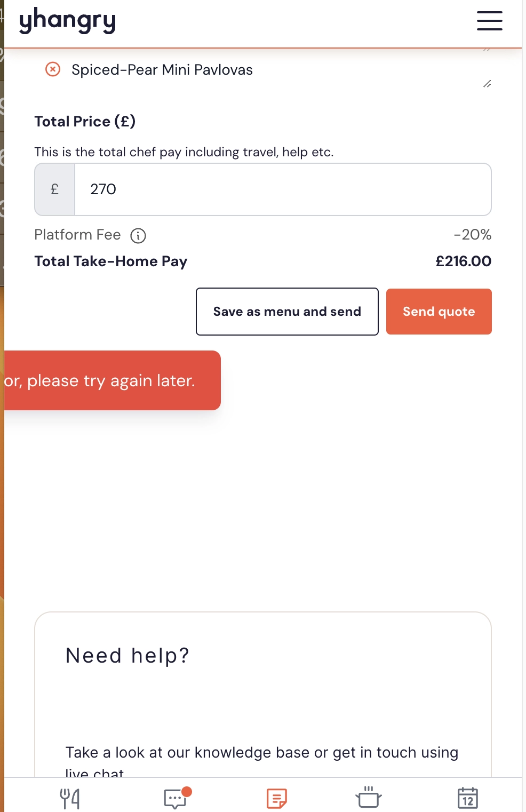Click the Platform Fee label
The width and height of the screenshot is (526, 812).
(x=77, y=235)
